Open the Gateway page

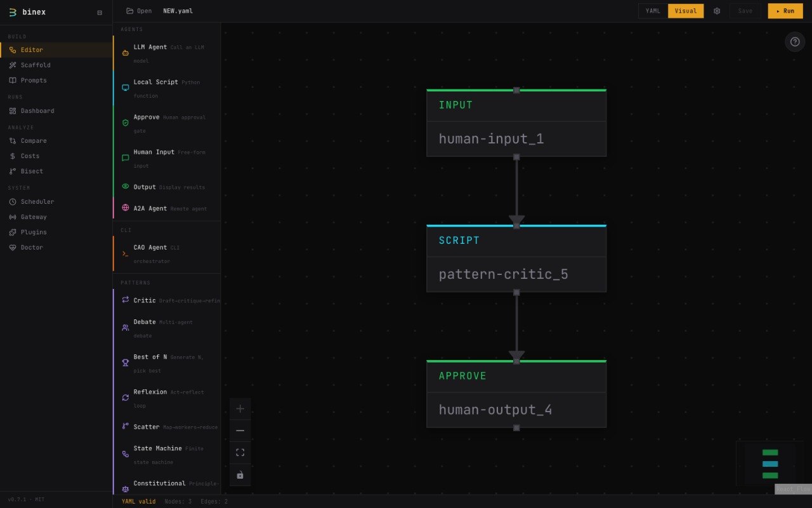(x=56, y=217)
